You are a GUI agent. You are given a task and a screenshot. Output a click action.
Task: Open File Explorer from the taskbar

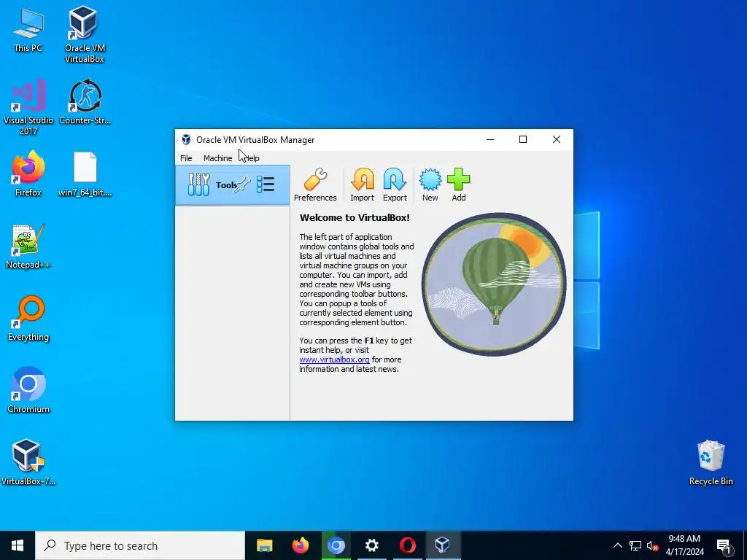(264, 545)
